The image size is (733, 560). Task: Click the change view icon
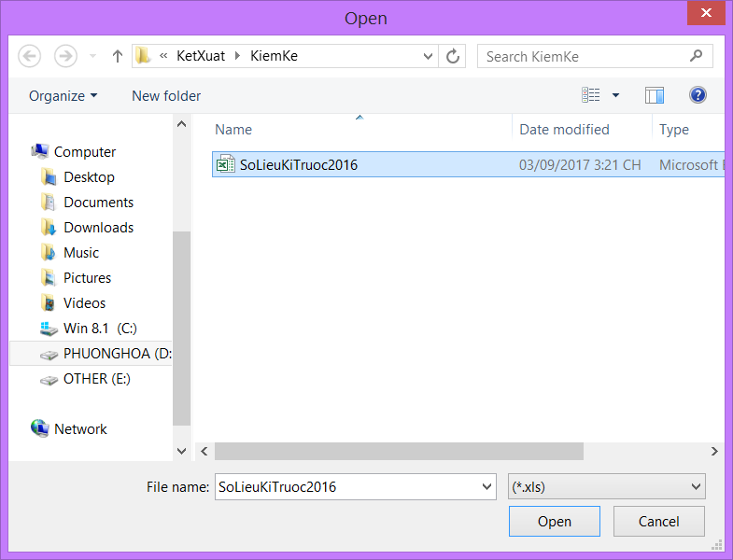click(x=591, y=95)
